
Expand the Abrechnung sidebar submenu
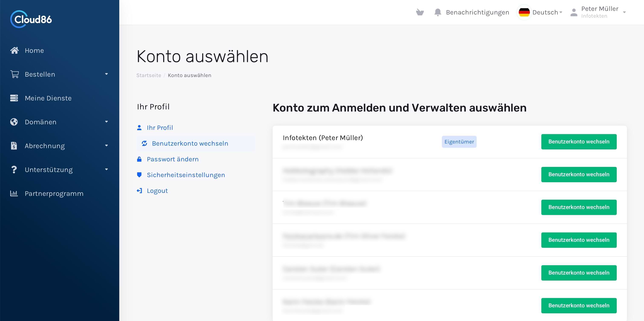106,146
